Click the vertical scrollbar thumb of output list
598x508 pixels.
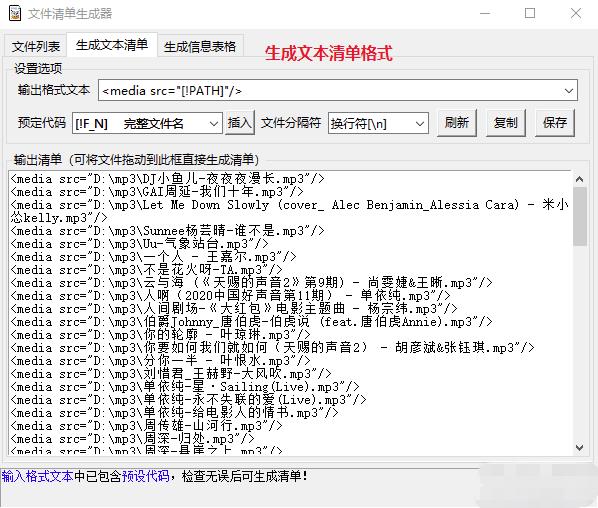point(580,216)
